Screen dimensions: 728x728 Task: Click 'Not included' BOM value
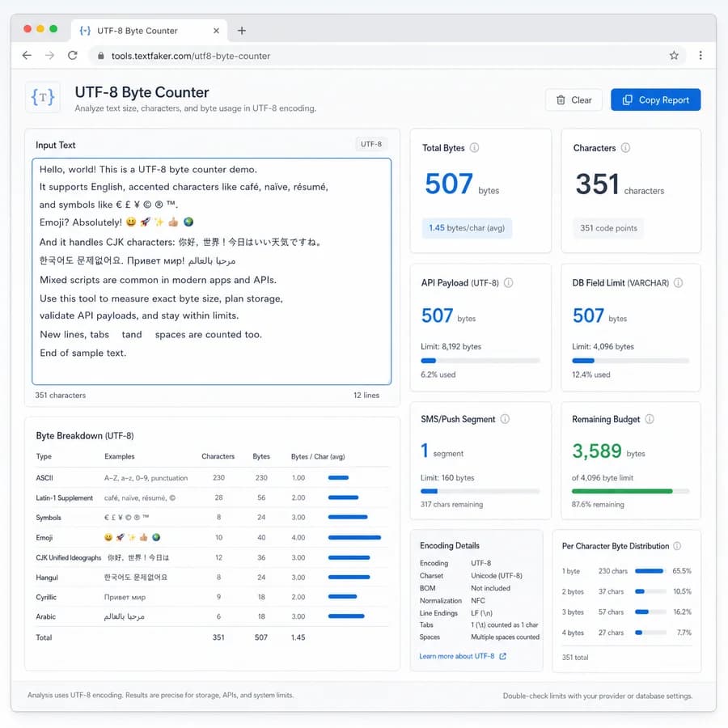[x=490, y=588]
